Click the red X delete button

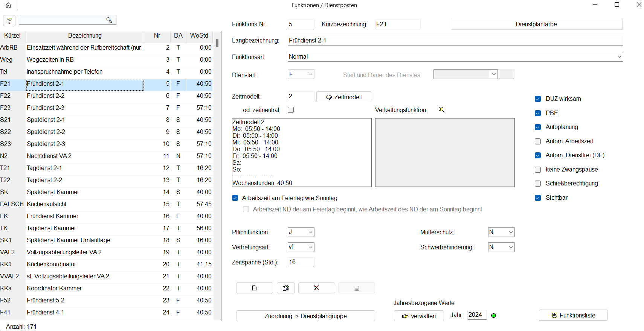[316, 288]
